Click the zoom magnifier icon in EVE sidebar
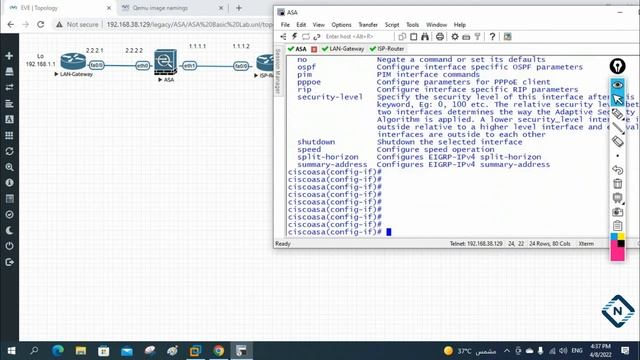 pyautogui.click(x=9, y=167)
